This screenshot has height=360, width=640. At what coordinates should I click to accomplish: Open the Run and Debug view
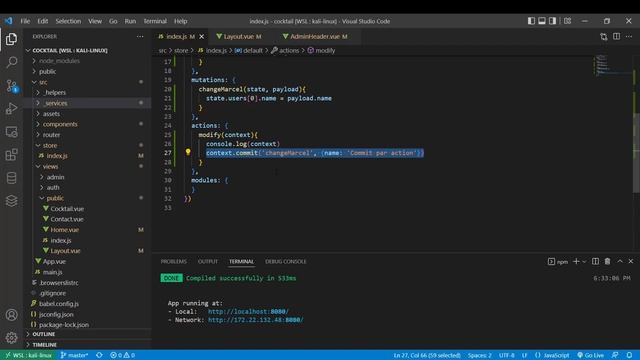11,109
